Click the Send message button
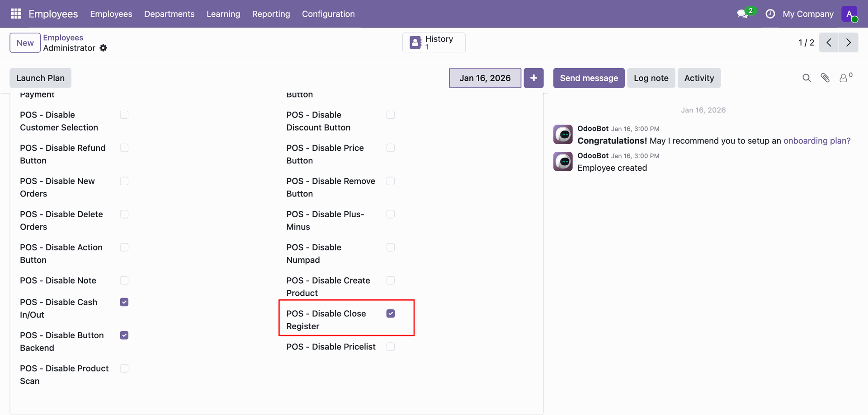The width and height of the screenshot is (868, 415). pyautogui.click(x=589, y=78)
